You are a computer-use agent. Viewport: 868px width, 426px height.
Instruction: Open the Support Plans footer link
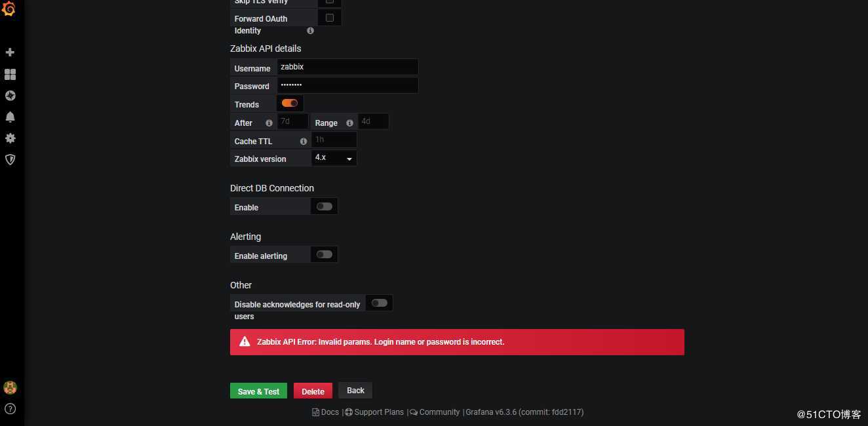[x=374, y=412]
